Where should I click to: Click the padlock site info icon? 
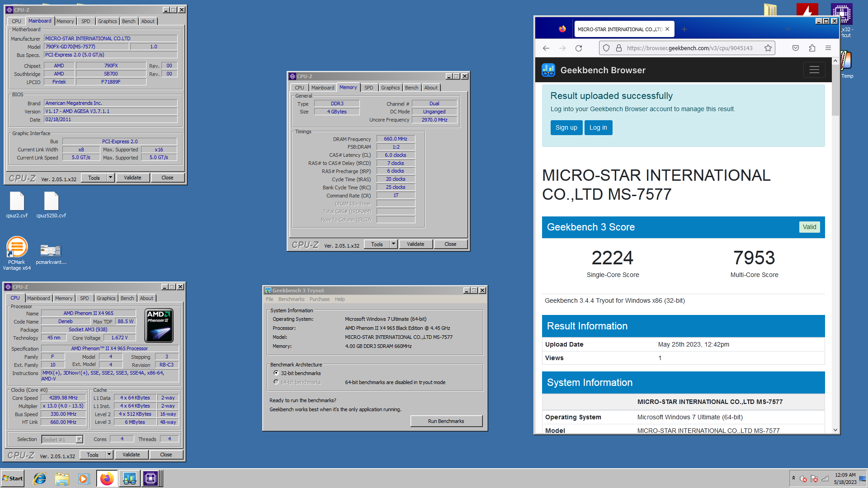tap(619, 48)
